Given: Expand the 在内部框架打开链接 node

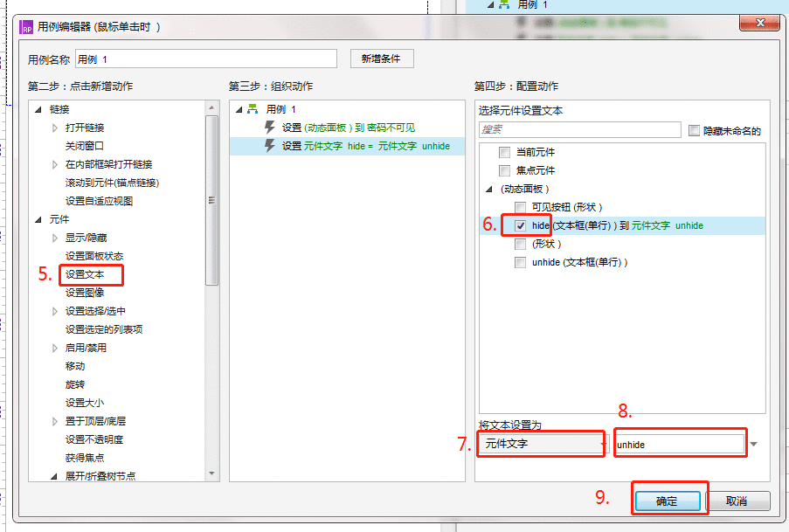Looking at the screenshot, I should [x=55, y=164].
